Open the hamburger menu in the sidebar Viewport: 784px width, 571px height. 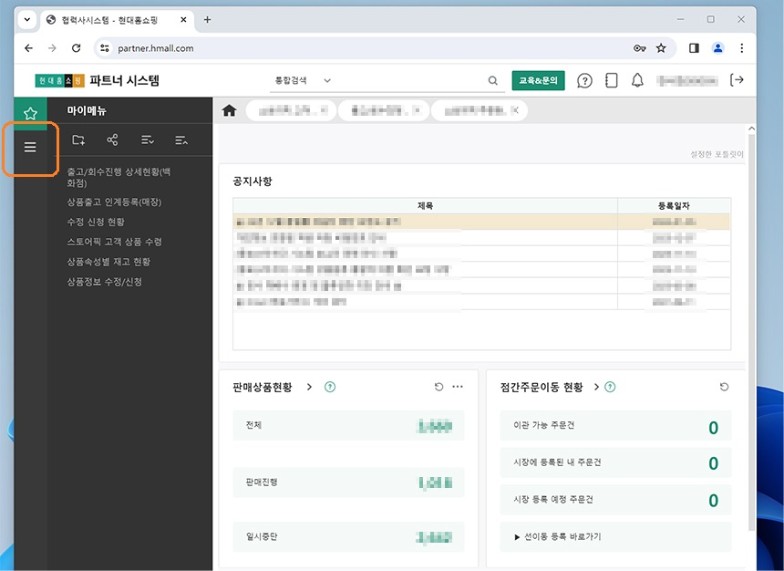30,147
